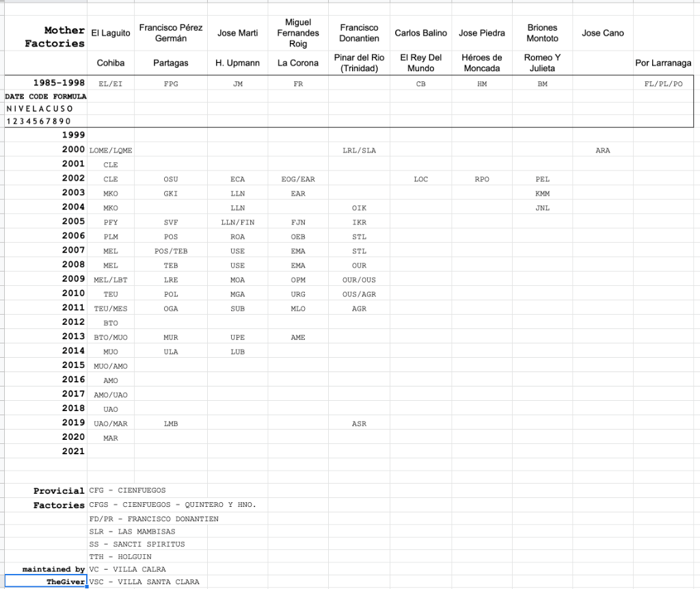
Task: Select the "Provicial" label cell
Action: [x=46, y=490]
